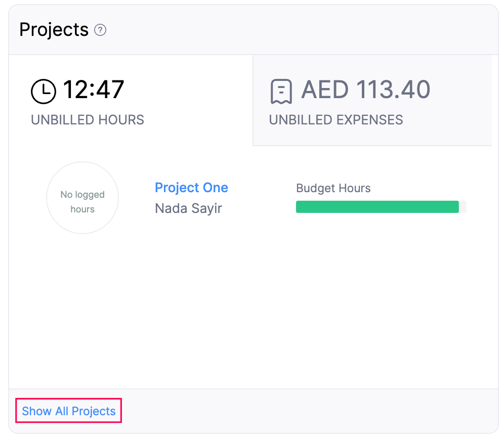
Task: Click the 12:47 unbilled hours value
Action: (x=94, y=90)
